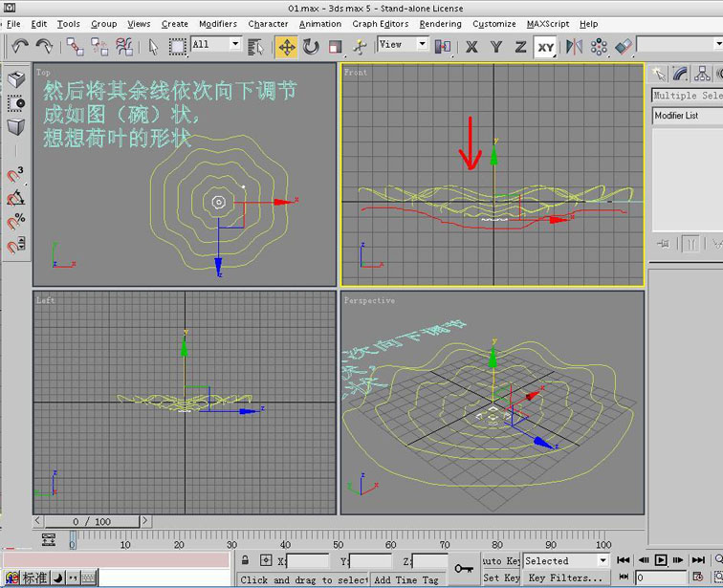Viewport: 723px width, 588px height.
Task: Open the Graph Editors menu
Action: coord(381,24)
